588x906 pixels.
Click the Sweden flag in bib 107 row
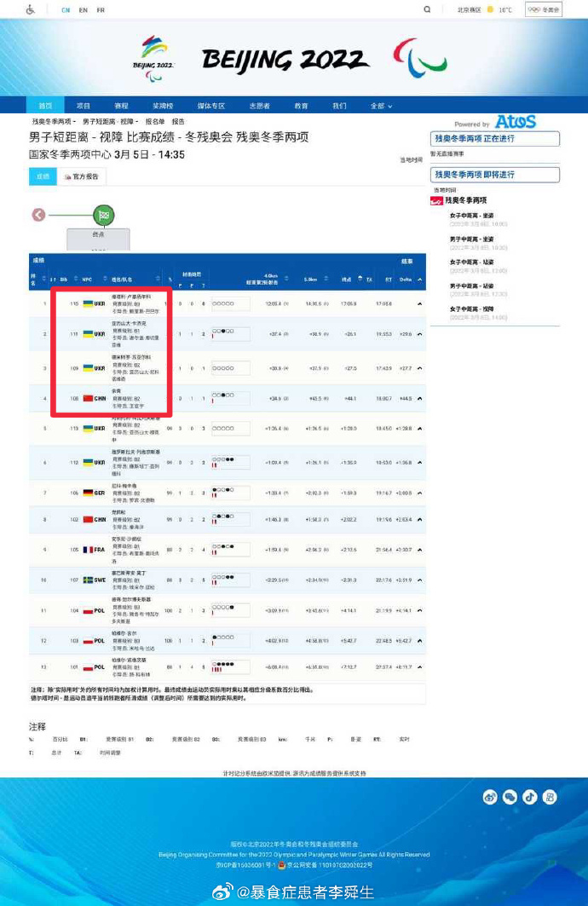tap(88, 580)
